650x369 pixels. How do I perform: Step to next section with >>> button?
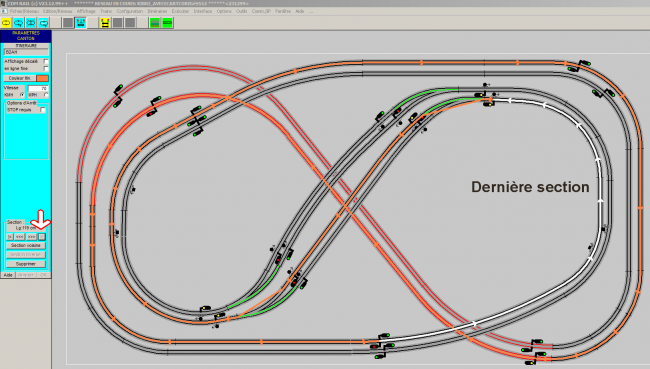click(x=32, y=237)
